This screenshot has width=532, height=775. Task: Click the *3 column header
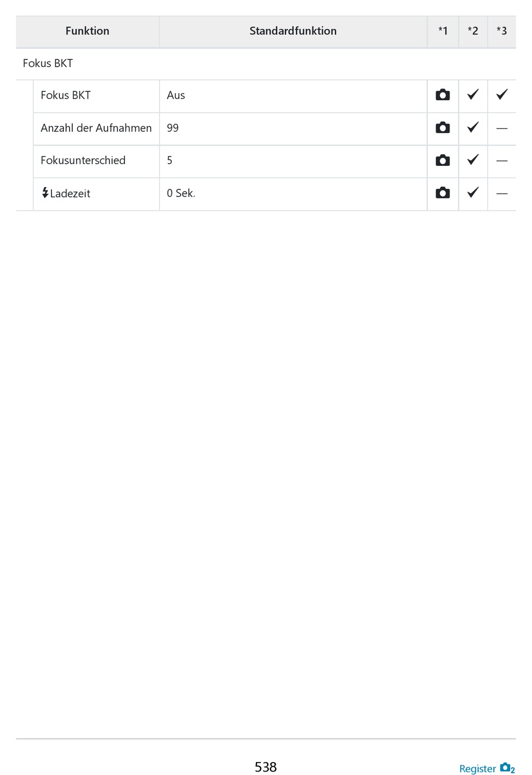tap(502, 31)
